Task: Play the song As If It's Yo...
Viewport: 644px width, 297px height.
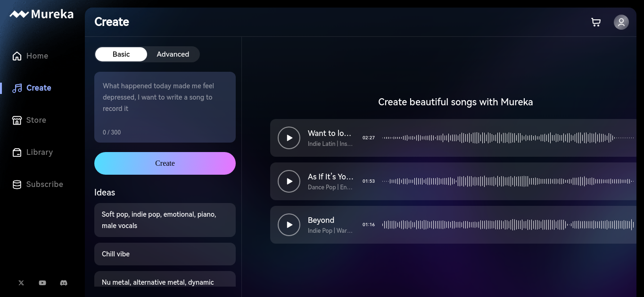Action: click(289, 181)
